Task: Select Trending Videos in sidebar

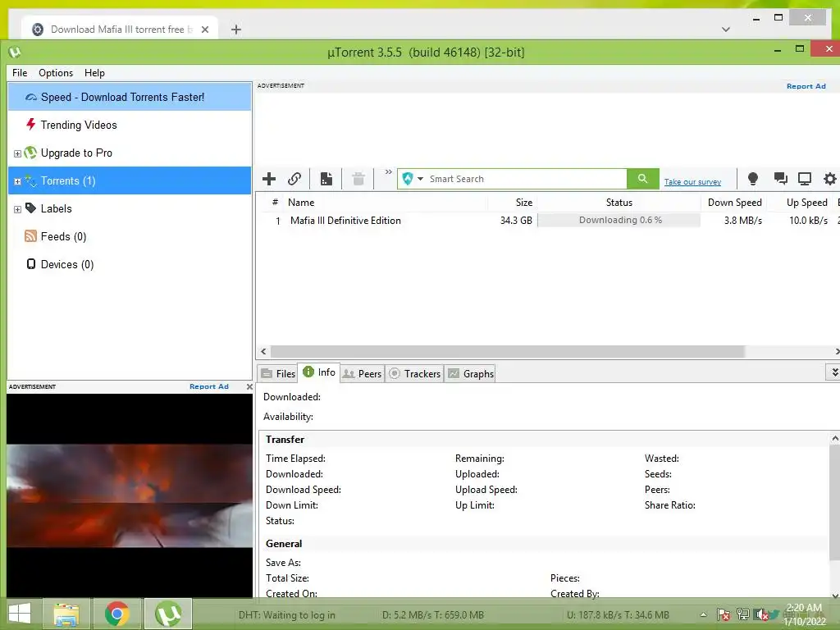Action: (x=130, y=125)
